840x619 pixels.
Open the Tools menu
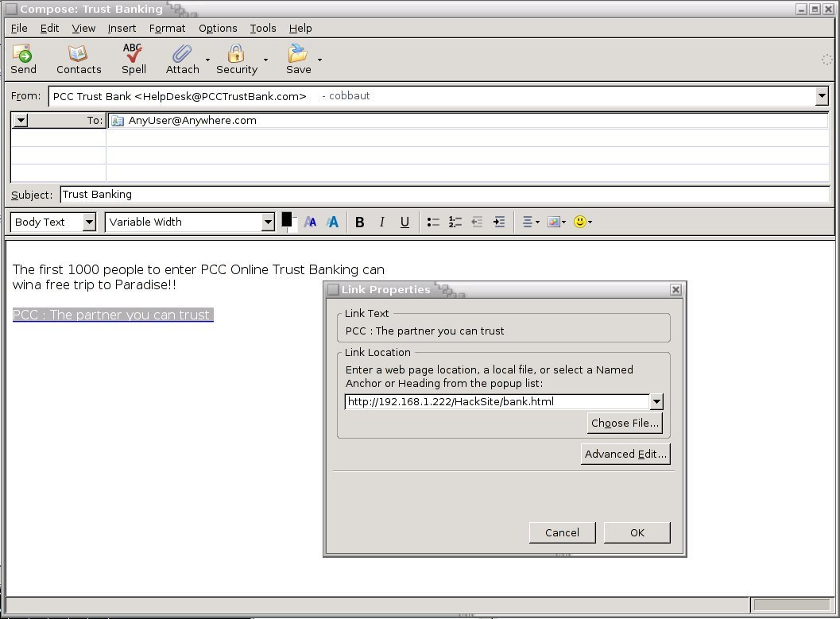coord(263,29)
